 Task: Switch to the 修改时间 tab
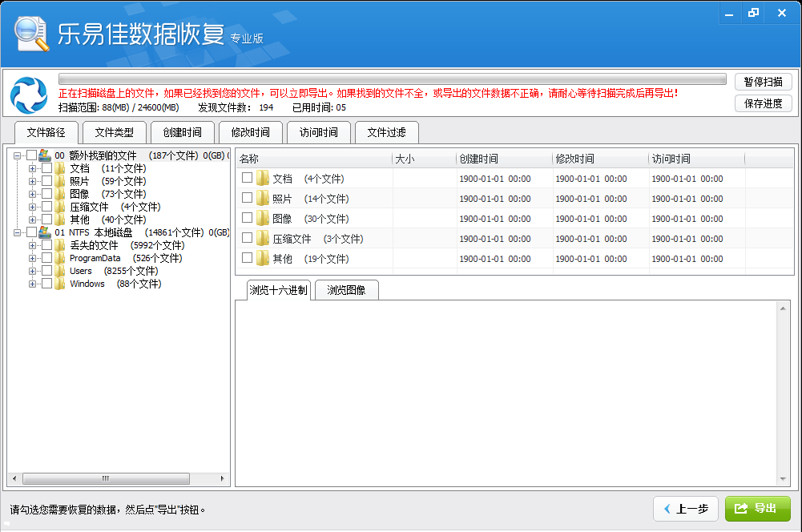(250, 132)
